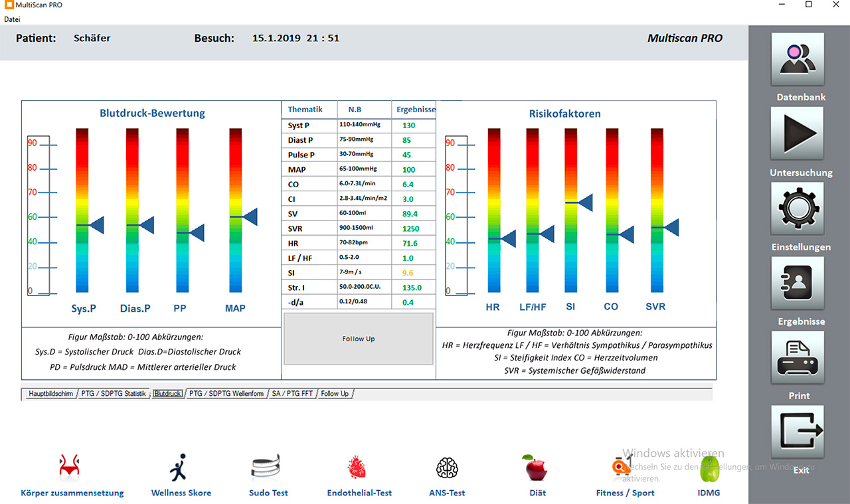The image size is (850, 504).
Task: Open the ANS-Test brain icon
Action: 447,468
